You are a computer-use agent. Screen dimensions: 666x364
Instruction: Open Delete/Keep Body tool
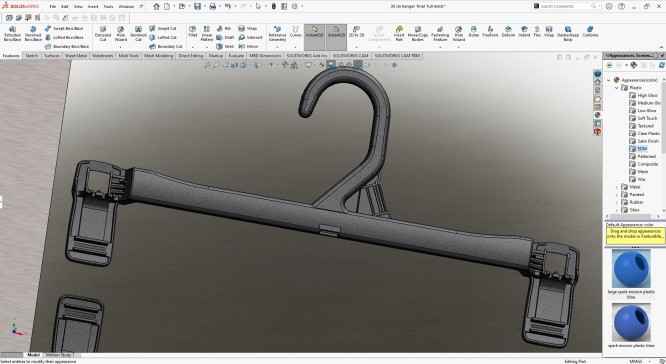568,34
